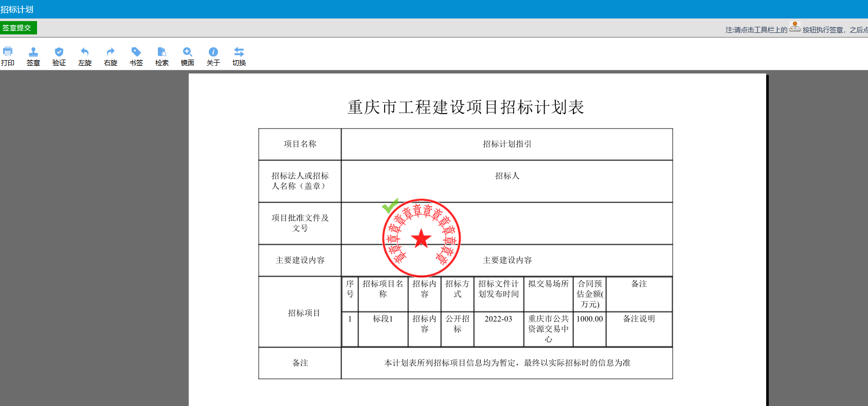
Task: Click the 招标项目名称 column header
Action: pos(383,294)
